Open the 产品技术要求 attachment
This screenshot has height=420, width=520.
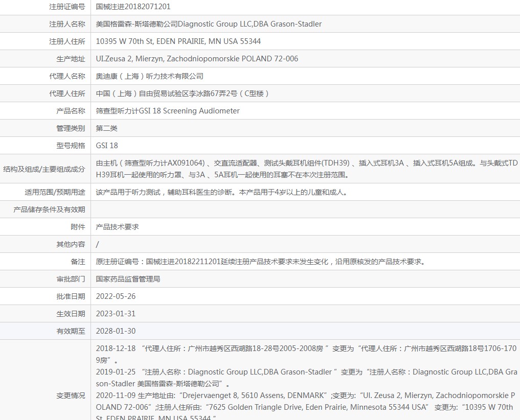(118, 227)
